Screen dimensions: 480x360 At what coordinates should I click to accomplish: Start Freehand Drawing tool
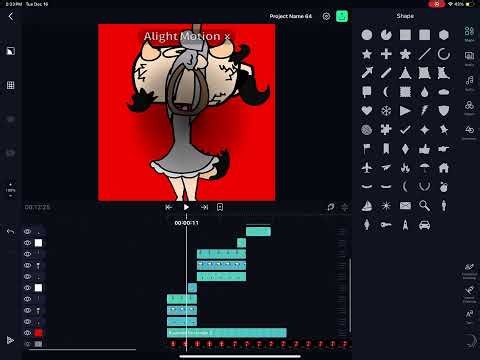point(469,271)
